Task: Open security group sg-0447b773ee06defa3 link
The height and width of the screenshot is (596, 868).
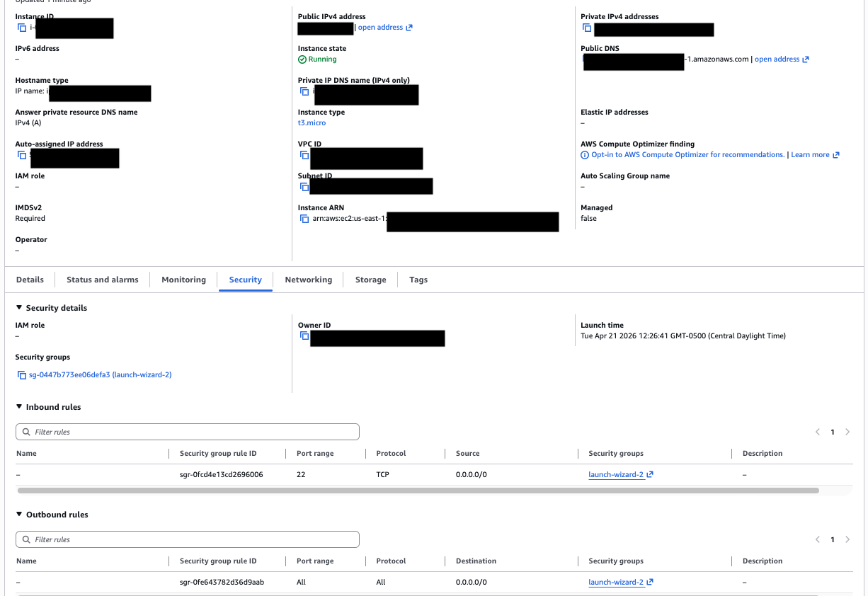Action: (x=100, y=375)
